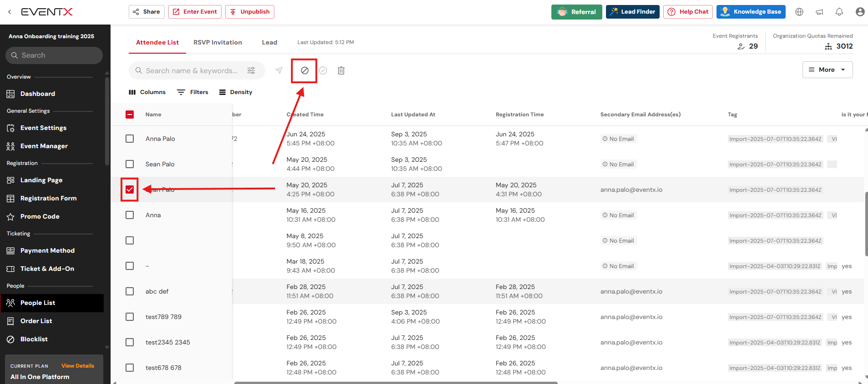The width and height of the screenshot is (868, 384).
Task: Click the block attendee icon in toolbar
Action: 304,70
